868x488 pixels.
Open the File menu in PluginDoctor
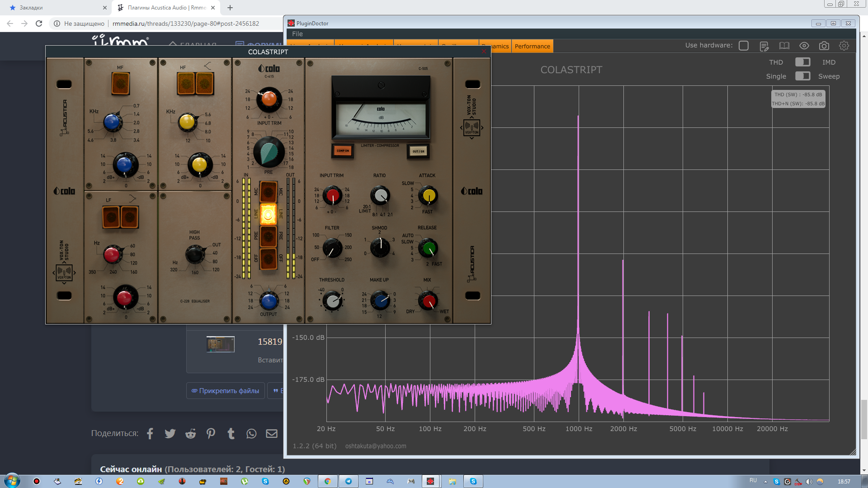tap(297, 34)
